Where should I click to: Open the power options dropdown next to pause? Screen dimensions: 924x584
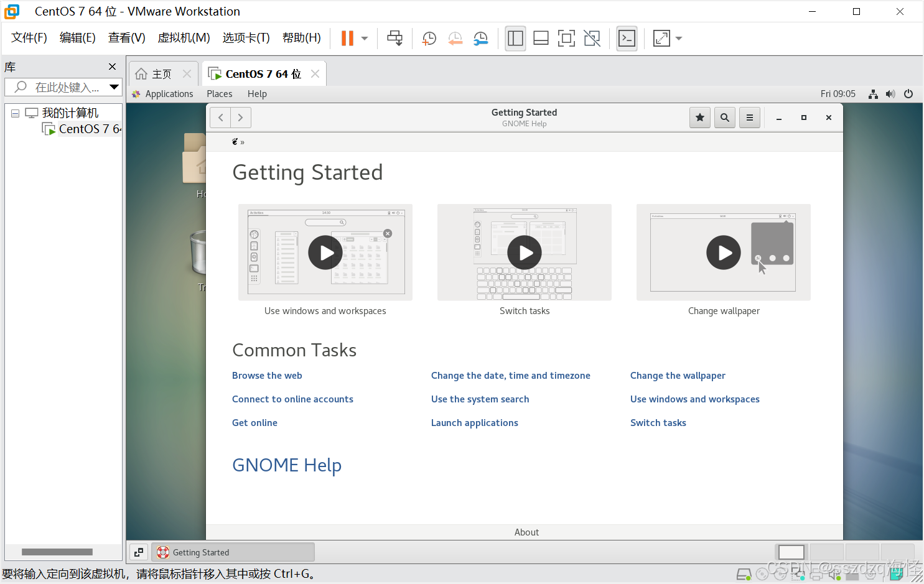[365, 39]
